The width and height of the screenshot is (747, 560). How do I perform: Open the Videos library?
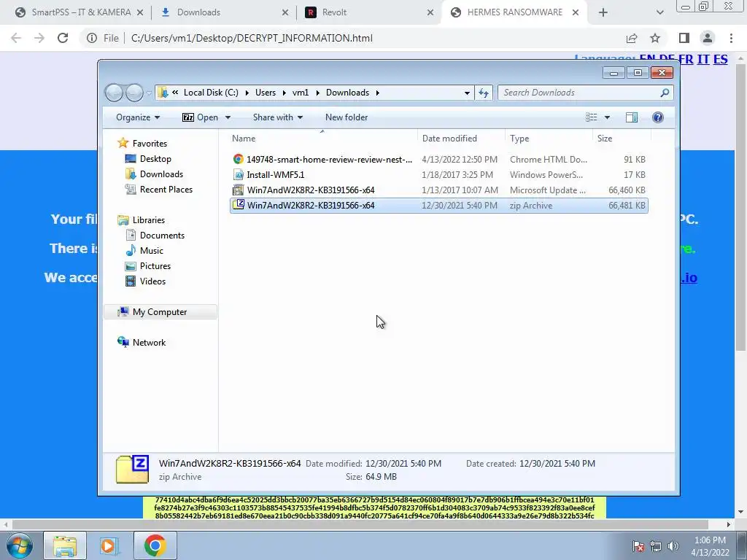tap(152, 281)
